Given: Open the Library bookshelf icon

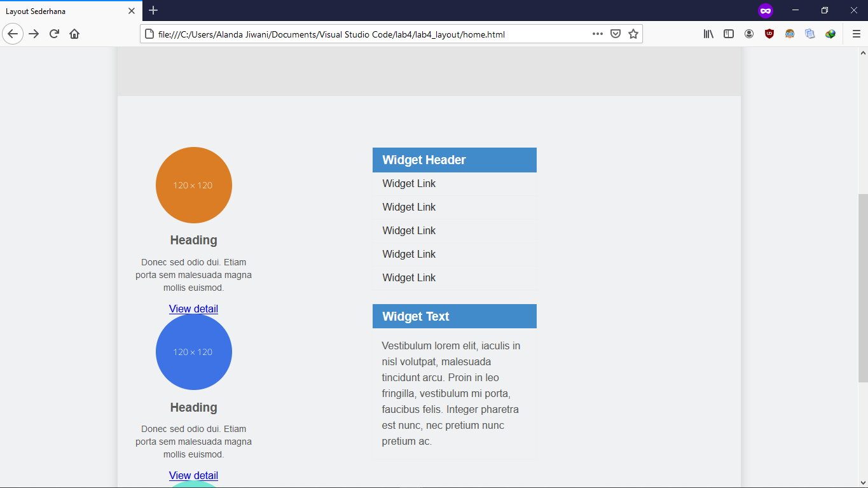Looking at the screenshot, I should (x=708, y=34).
